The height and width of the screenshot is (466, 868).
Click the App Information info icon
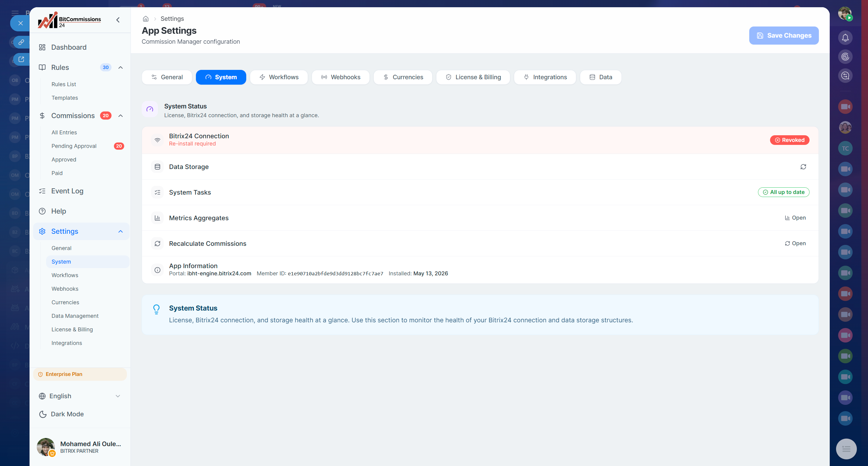point(157,270)
